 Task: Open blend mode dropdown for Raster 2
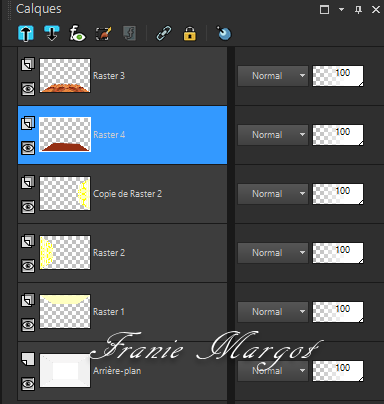coord(273,253)
